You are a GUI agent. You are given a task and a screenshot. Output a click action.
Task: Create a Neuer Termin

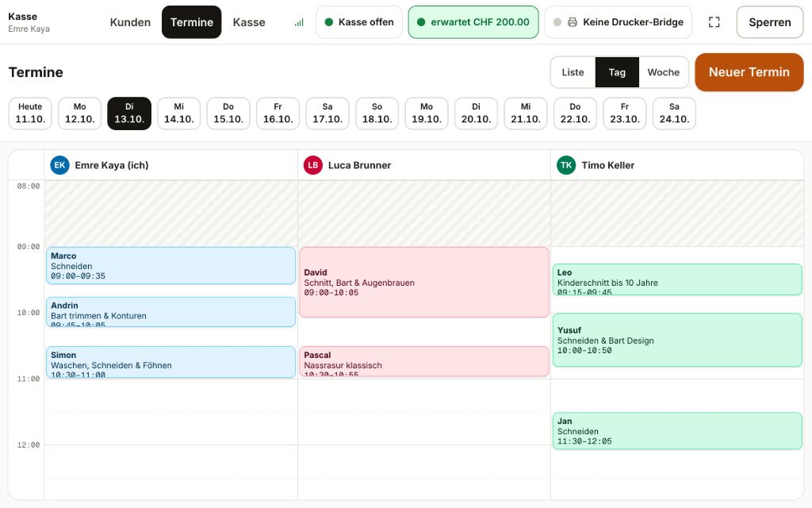click(749, 72)
